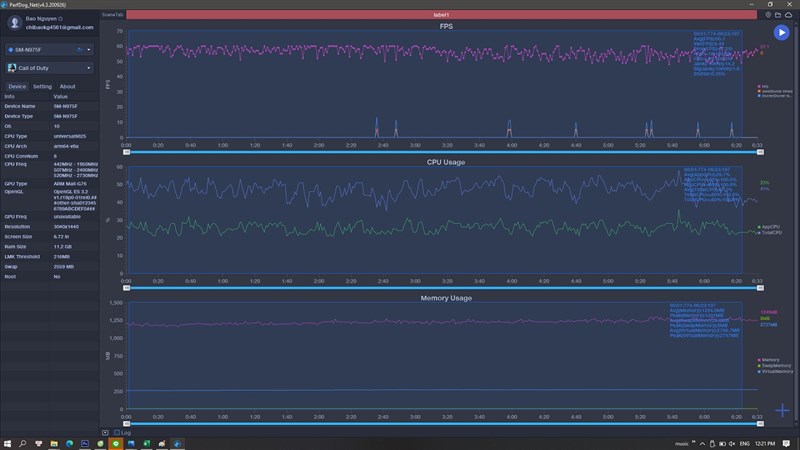
Task: Open Microsoft Edge from taskbar
Action: tap(69, 443)
